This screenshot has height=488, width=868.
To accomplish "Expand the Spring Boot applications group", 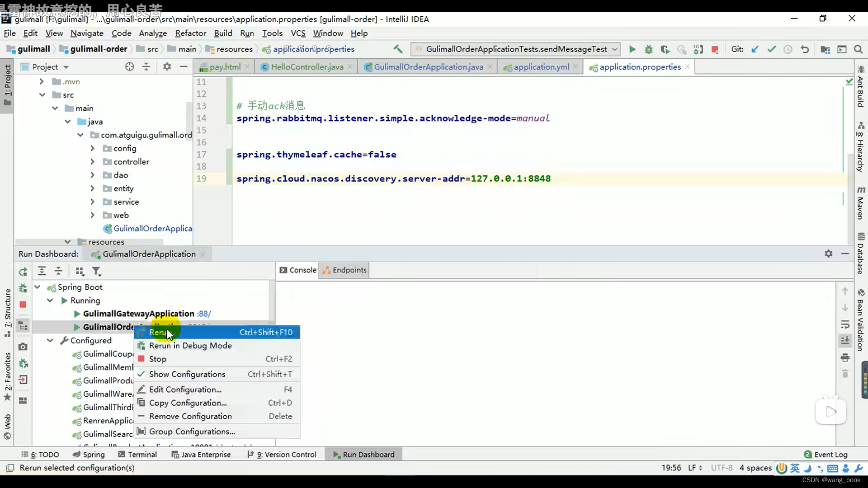I will click(37, 286).
